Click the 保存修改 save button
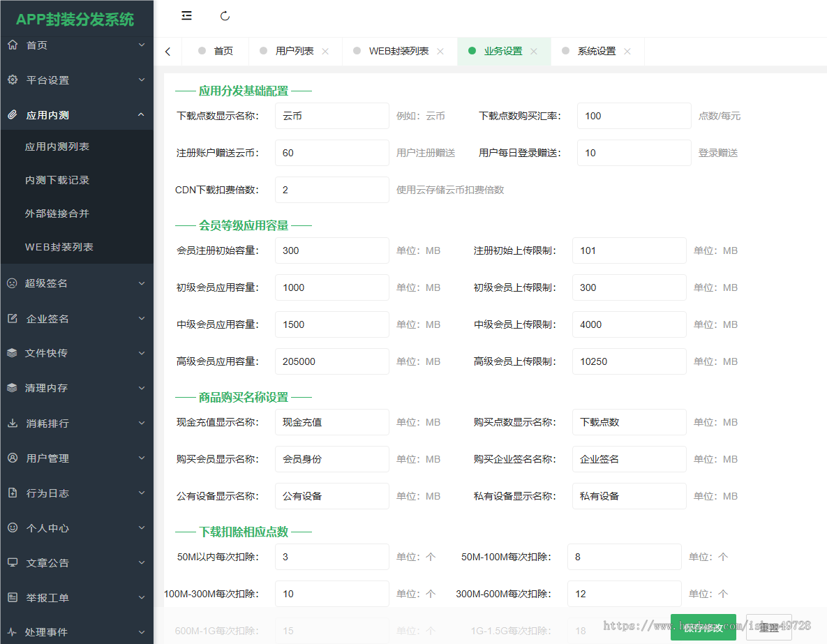Screen dimensions: 827x644 (x=703, y=627)
